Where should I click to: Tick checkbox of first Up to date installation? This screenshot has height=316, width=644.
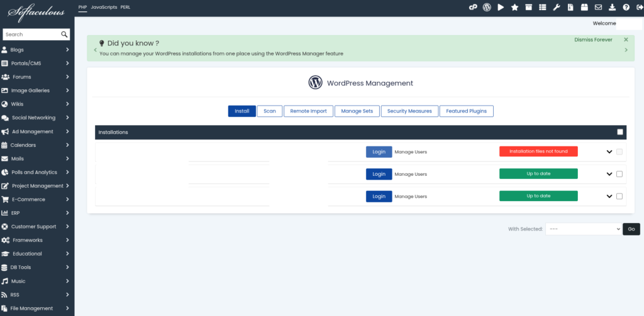click(619, 174)
